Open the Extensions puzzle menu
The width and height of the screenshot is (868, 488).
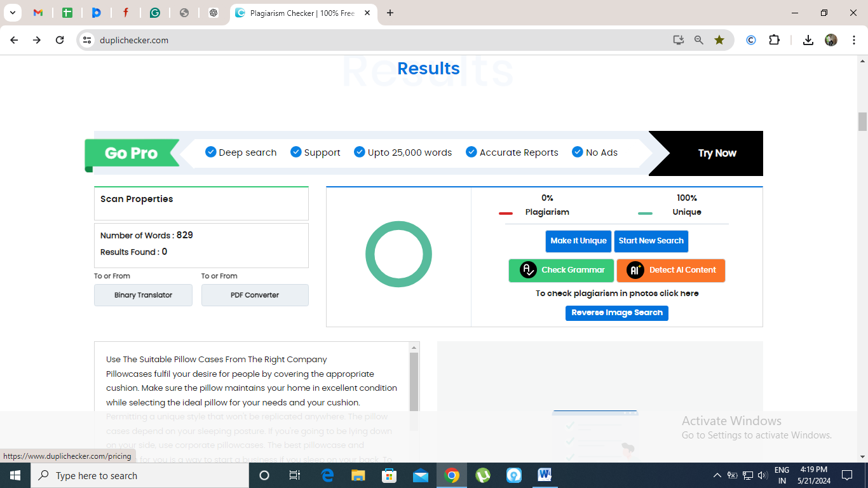774,40
